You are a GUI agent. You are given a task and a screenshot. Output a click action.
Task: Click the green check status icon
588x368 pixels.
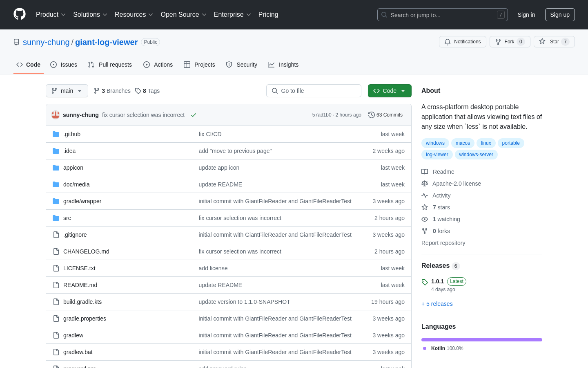(194, 115)
